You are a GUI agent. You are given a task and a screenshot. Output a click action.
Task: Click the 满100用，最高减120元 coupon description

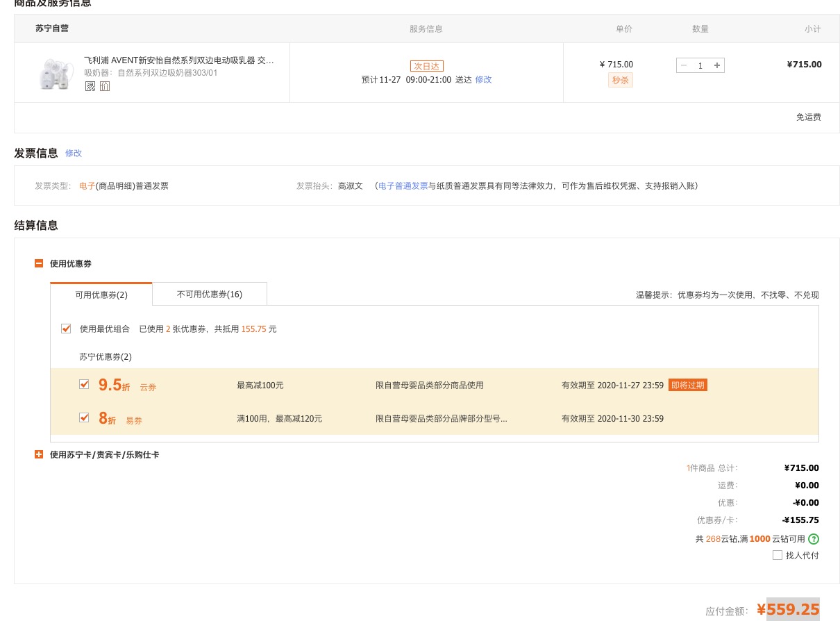tap(280, 419)
